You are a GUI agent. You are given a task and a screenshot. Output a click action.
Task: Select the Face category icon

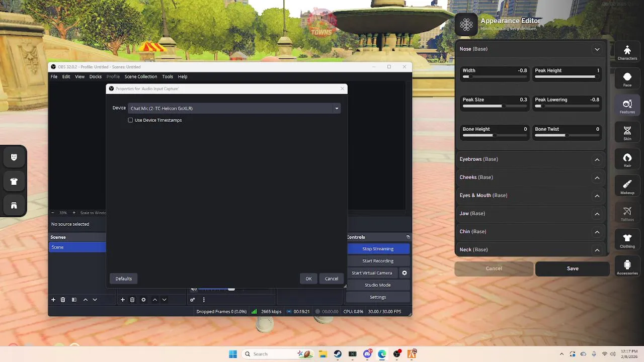point(627,79)
